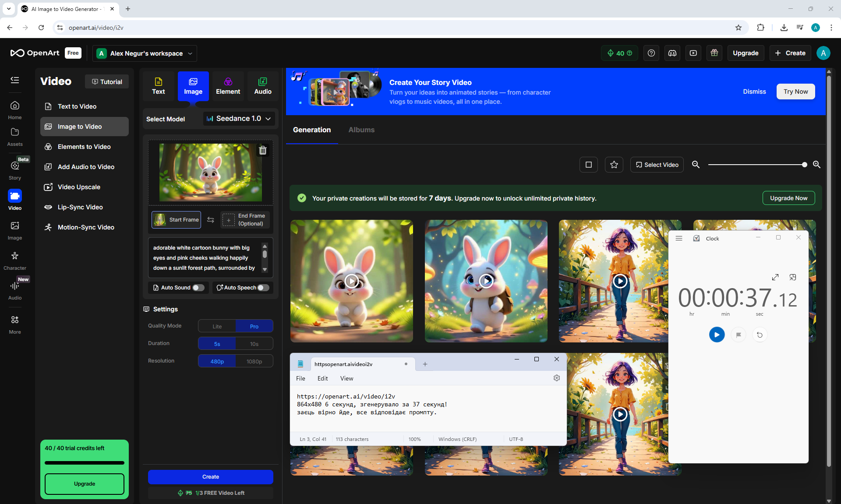Open the Story beta section in the sidebar
This screenshot has width=841, height=504.
coord(15,169)
